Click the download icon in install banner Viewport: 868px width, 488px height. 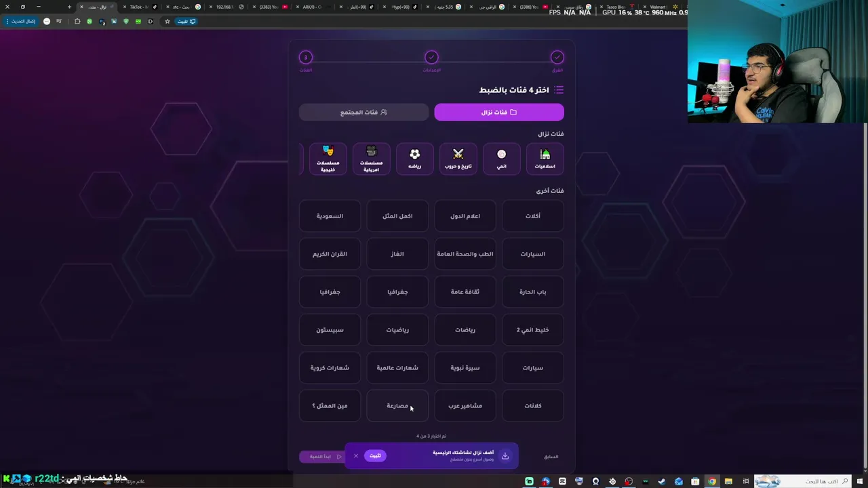click(x=505, y=456)
